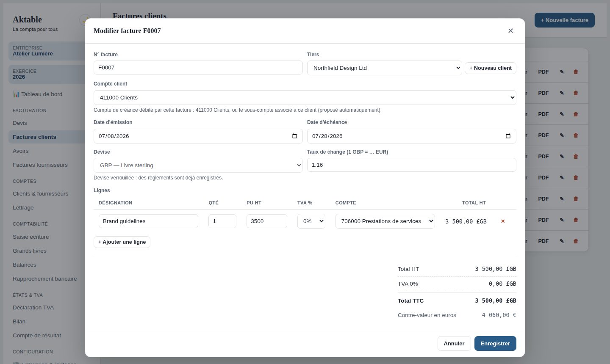Open Compte de résultat in sidebar
The height and width of the screenshot is (364, 610).
point(47,335)
